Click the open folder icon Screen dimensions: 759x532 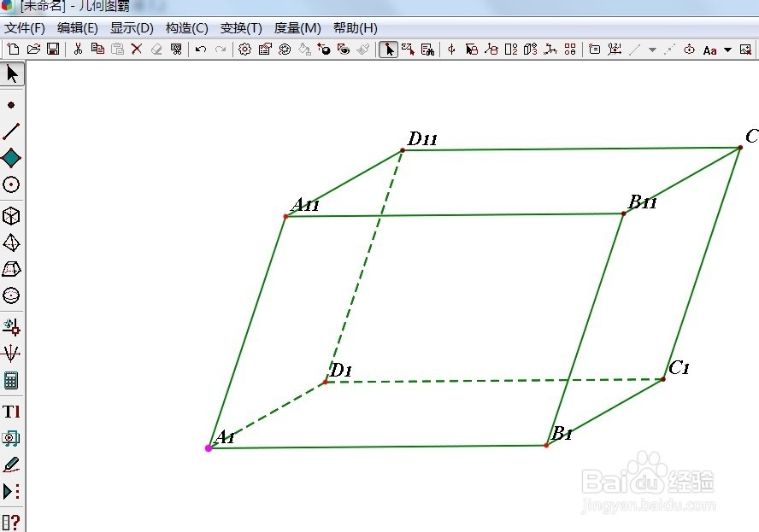[x=33, y=49]
